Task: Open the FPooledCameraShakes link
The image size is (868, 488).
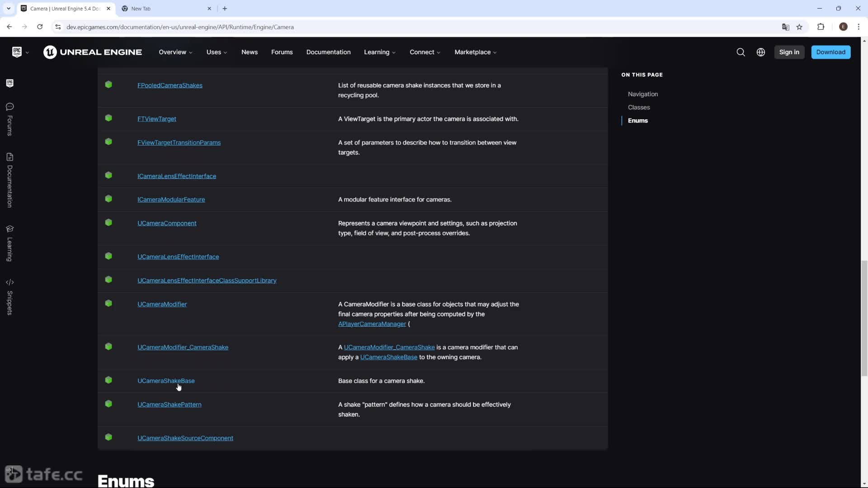Action: [x=170, y=85]
